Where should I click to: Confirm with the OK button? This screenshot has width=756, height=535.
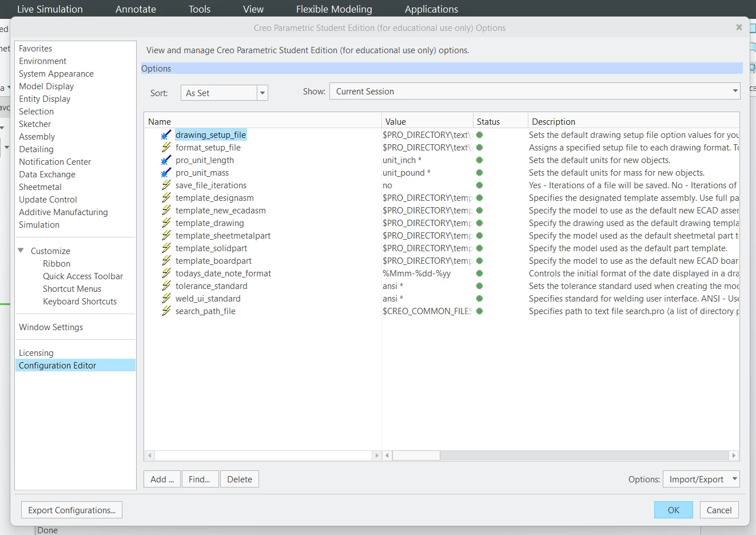674,510
